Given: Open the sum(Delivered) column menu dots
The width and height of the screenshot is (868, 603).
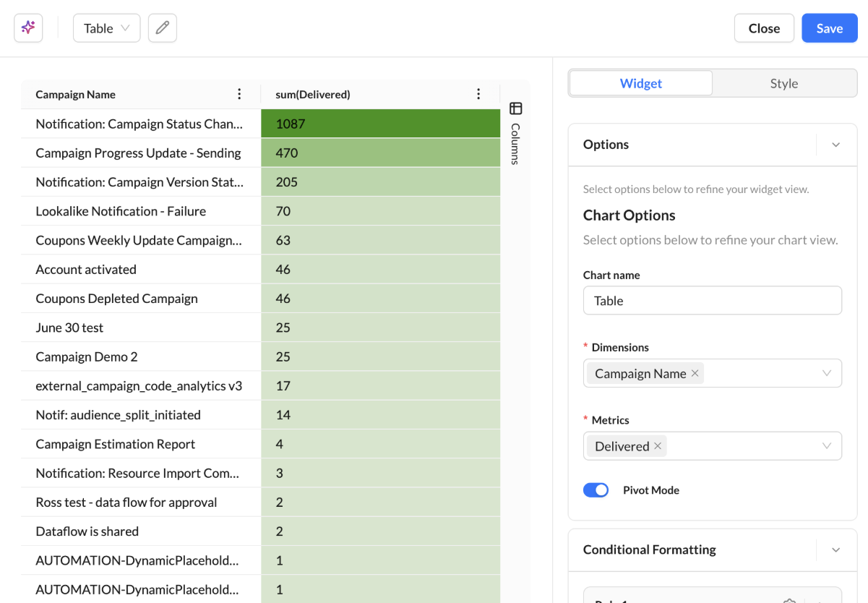Looking at the screenshot, I should coord(478,94).
